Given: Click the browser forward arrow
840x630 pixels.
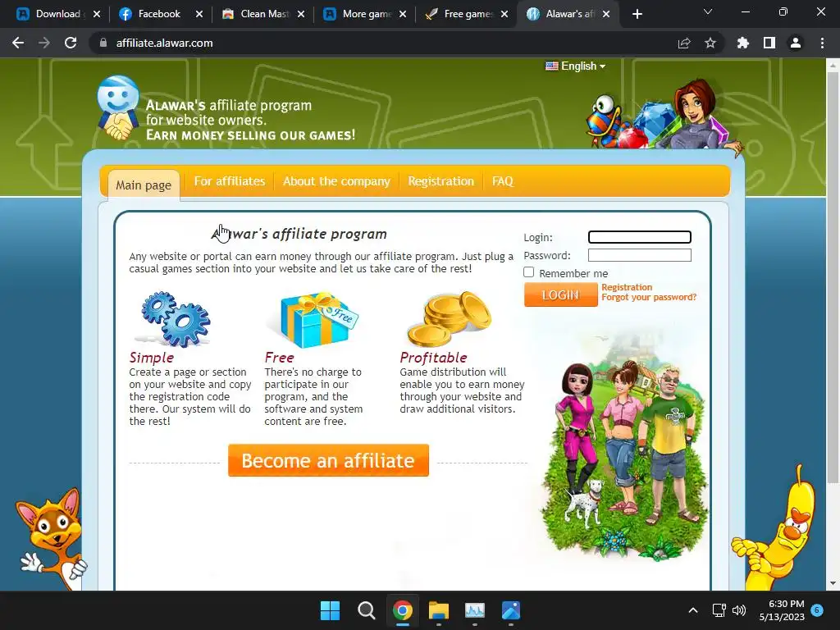Looking at the screenshot, I should pos(44,43).
